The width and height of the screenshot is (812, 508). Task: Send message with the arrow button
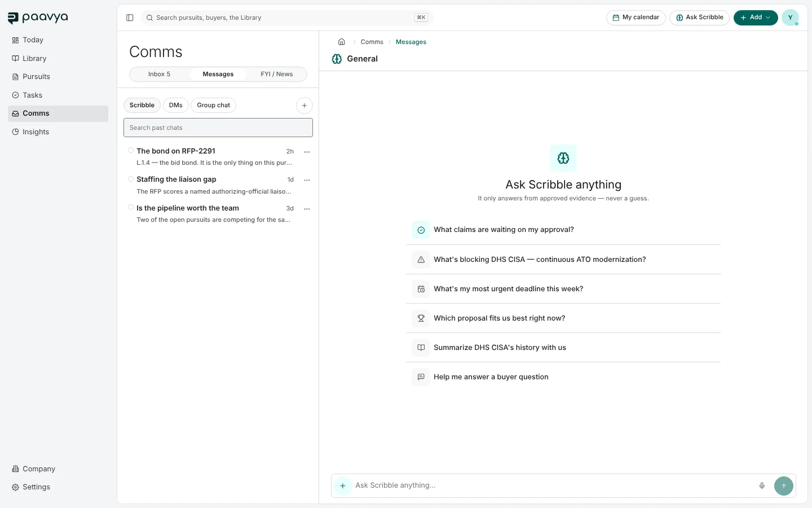point(784,486)
